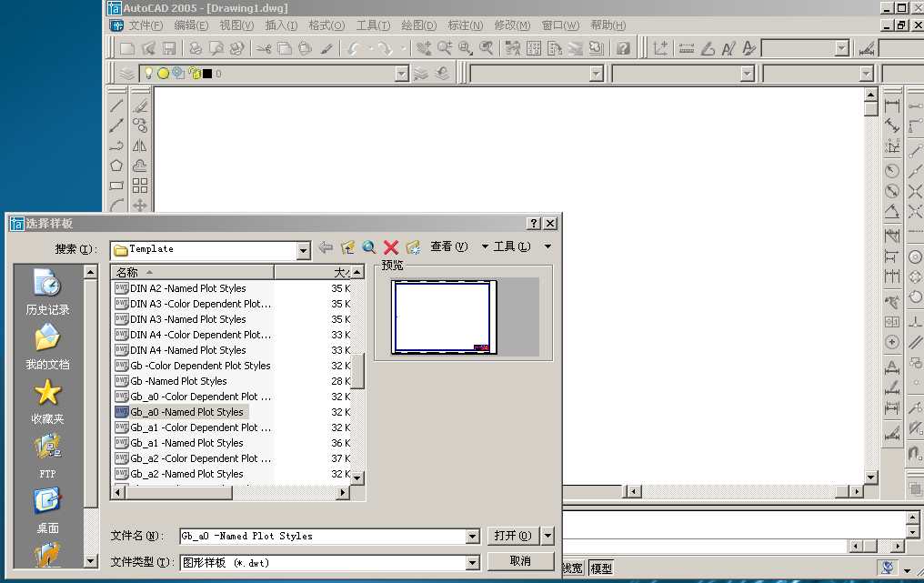Click the places bar scroll-down arrow
924x583 pixels.
(90, 561)
